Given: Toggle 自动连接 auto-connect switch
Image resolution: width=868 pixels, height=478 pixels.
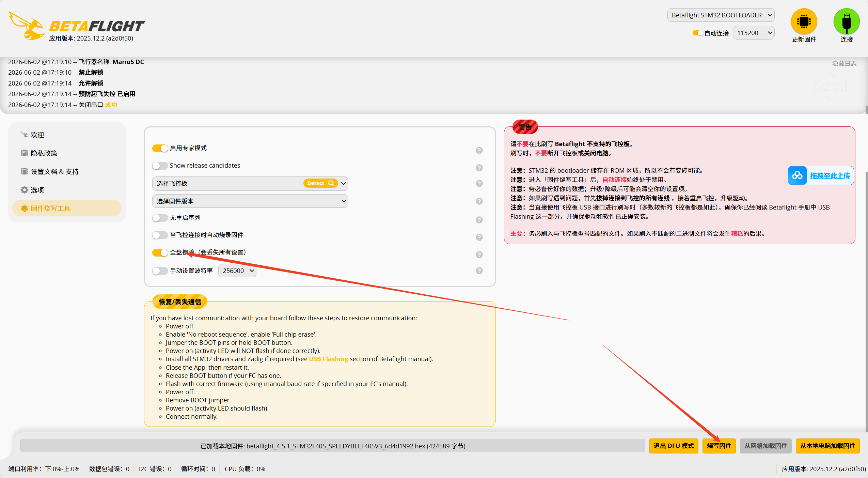Looking at the screenshot, I should pyautogui.click(x=697, y=33).
